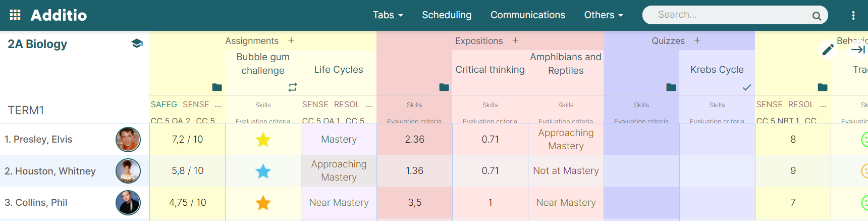
Task: Select the 2.36 Expositions score
Action: click(414, 140)
